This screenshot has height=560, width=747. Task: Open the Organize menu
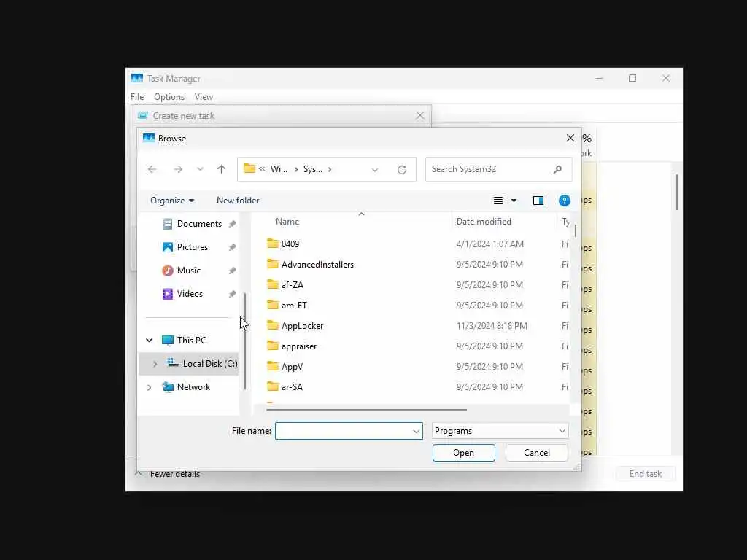[172, 201]
